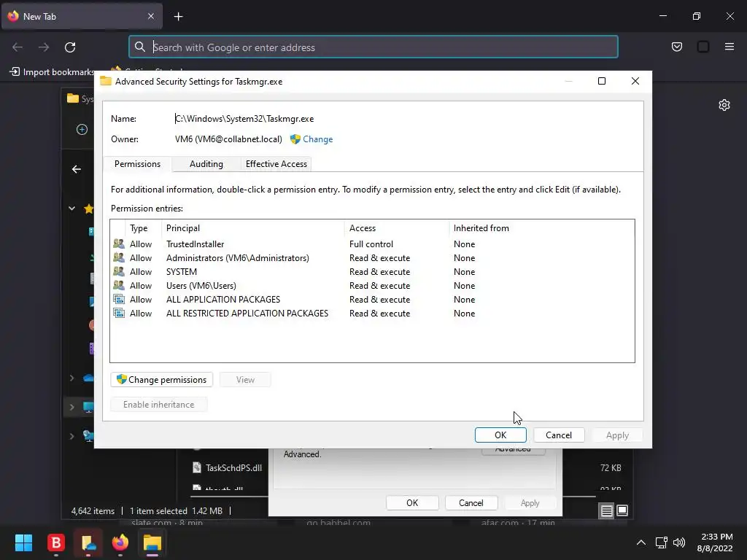Click the UAC shield icon next to Change
The image size is (747, 560).
click(x=295, y=139)
